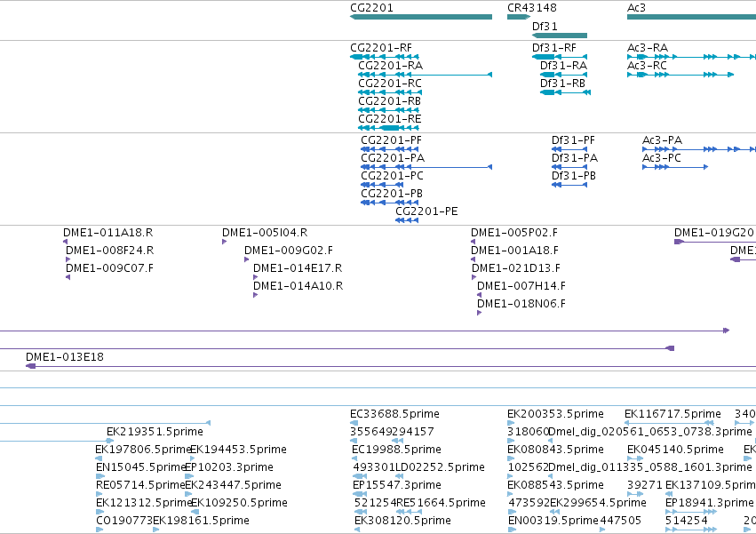Select the Df31 gene bar

(560, 36)
